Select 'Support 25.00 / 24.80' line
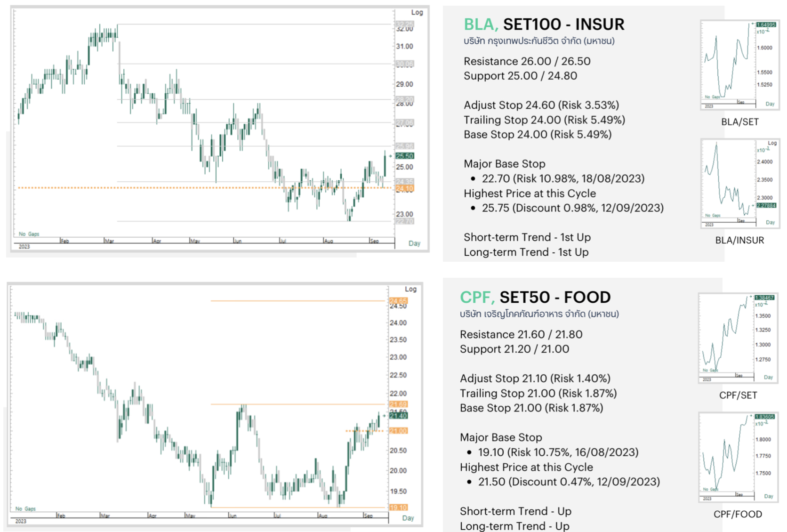Viewport: 787px width, 532px height. pyautogui.click(x=520, y=76)
